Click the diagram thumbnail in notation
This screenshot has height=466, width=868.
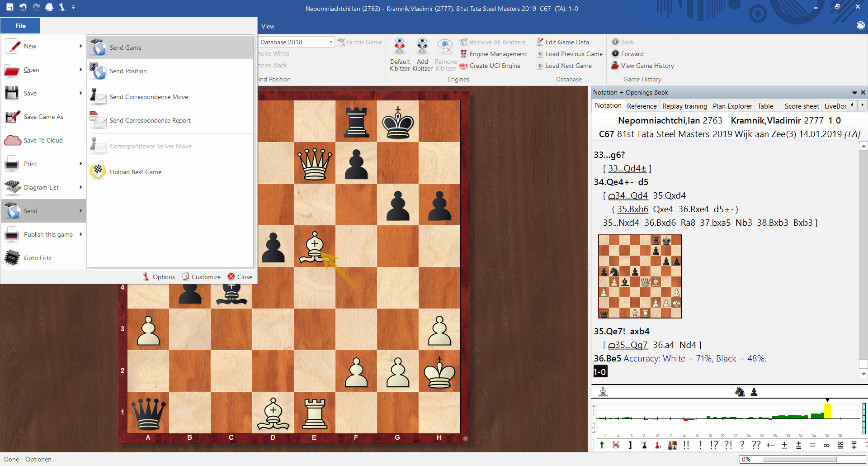pos(640,276)
